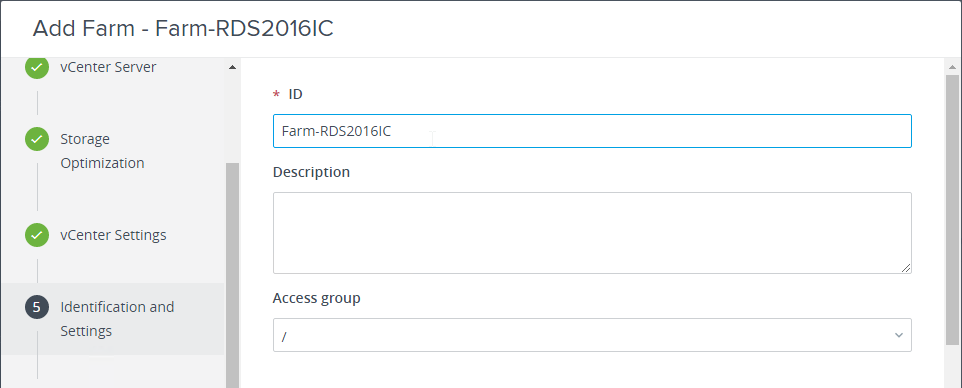Focus the ID field containing Farm-RDS2016IC

[x=592, y=131]
